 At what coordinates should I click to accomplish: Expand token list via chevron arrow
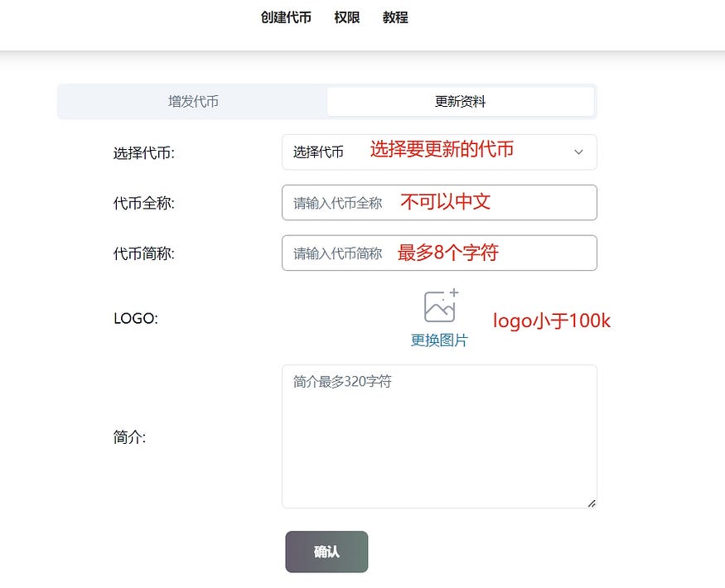578,152
